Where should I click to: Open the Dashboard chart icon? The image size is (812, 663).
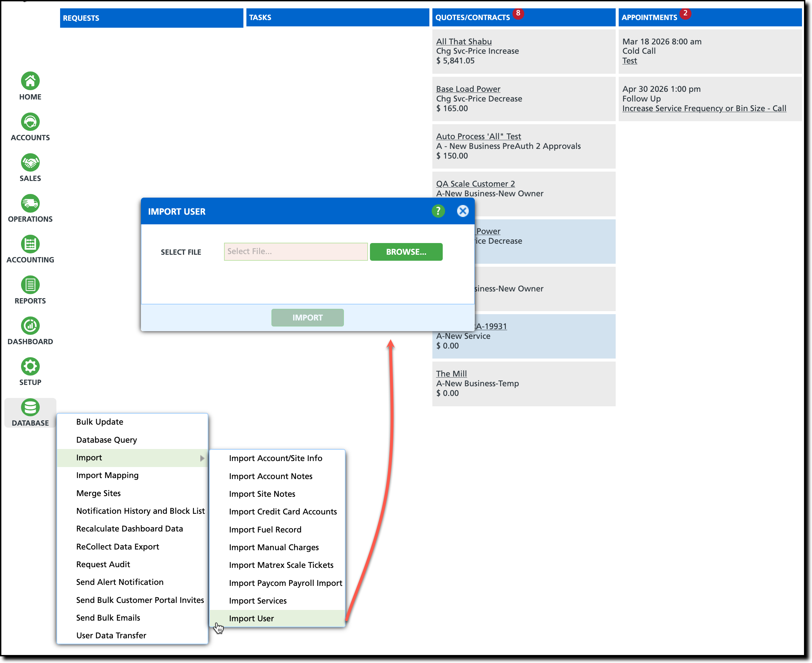coord(30,326)
